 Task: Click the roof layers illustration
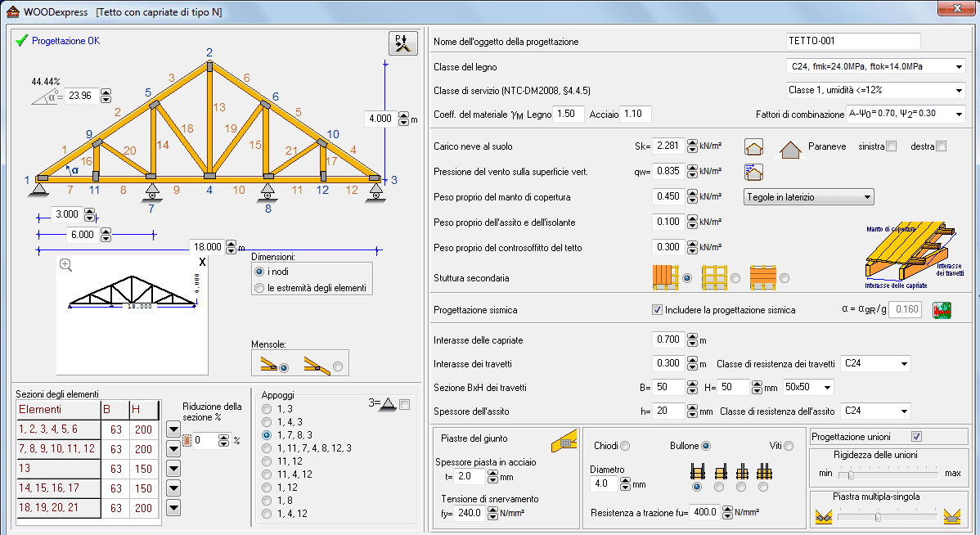915,255
